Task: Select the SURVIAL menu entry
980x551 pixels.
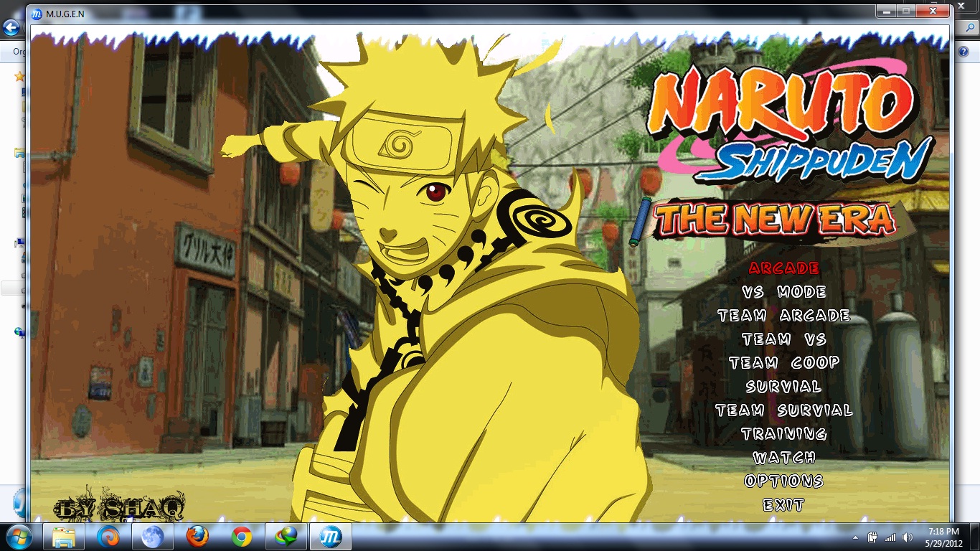Action: (783, 387)
